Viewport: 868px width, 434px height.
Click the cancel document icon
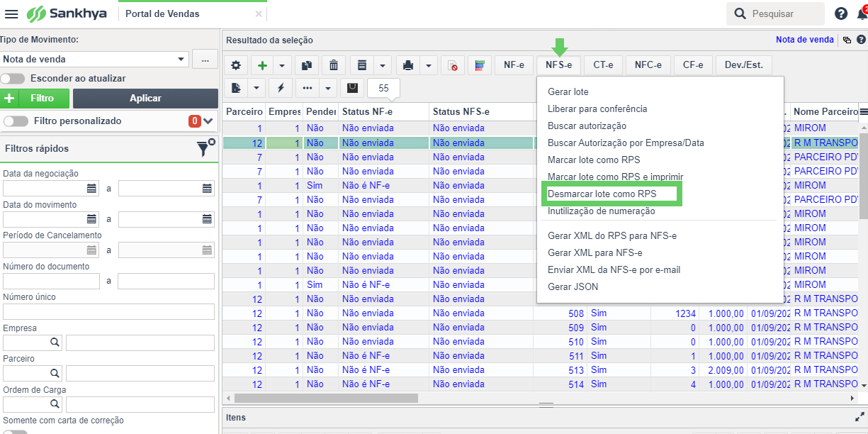[x=452, y=65]
